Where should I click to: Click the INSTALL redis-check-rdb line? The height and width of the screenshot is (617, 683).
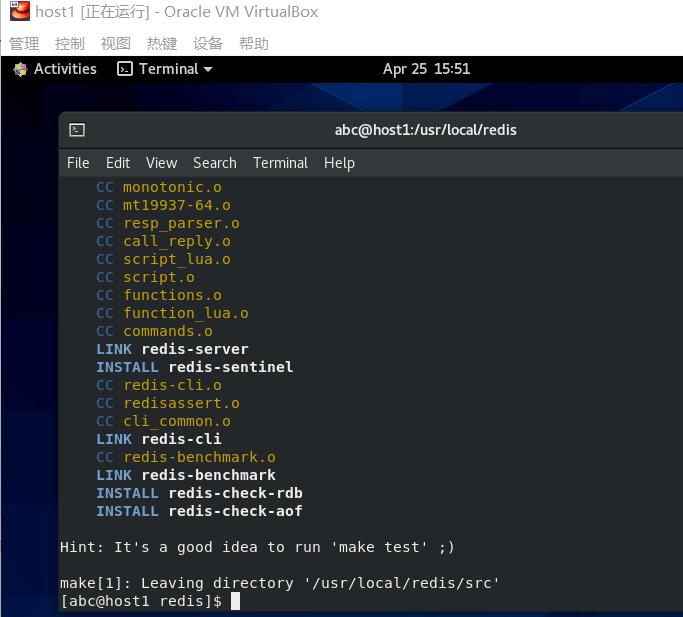click(199, 493)
